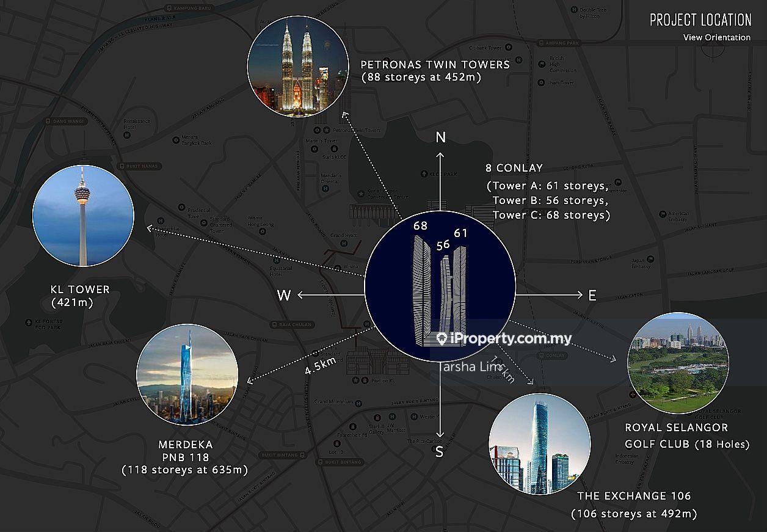
Task: Click the Bukit Nanas station icon
Action: tap(123, 166)
